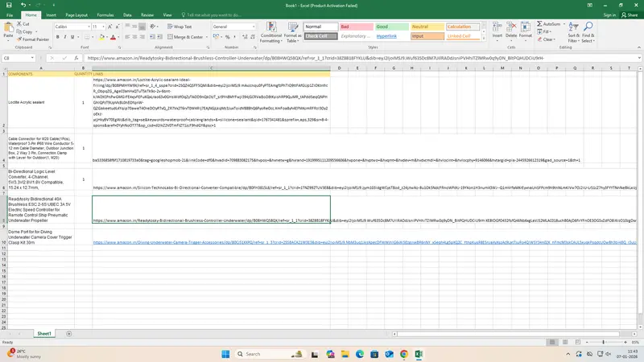Expand the cell Styles gallery more arrow
The image size is (644, 362).
click(x=484, y=38)
